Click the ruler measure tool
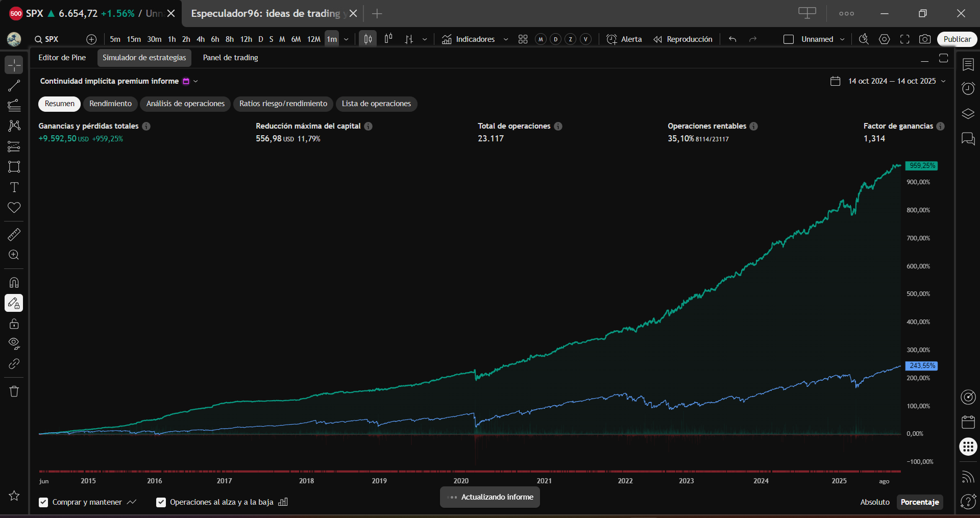The image size is (980, 518). [14, 235]
